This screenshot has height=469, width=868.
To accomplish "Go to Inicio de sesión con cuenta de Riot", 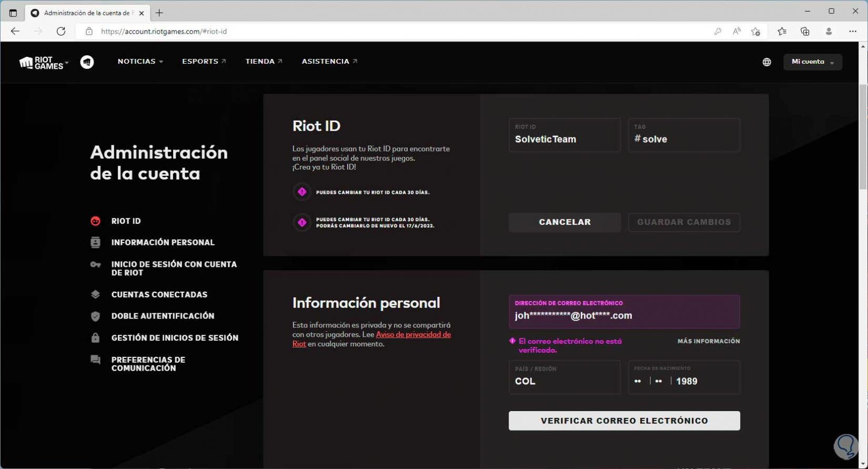I will (x=174, y=268).
